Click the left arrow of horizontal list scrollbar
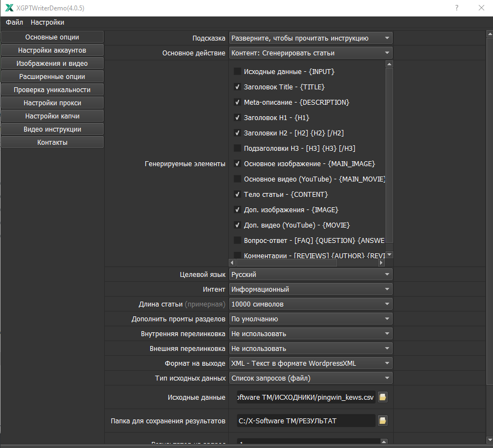 click(232, 263)
